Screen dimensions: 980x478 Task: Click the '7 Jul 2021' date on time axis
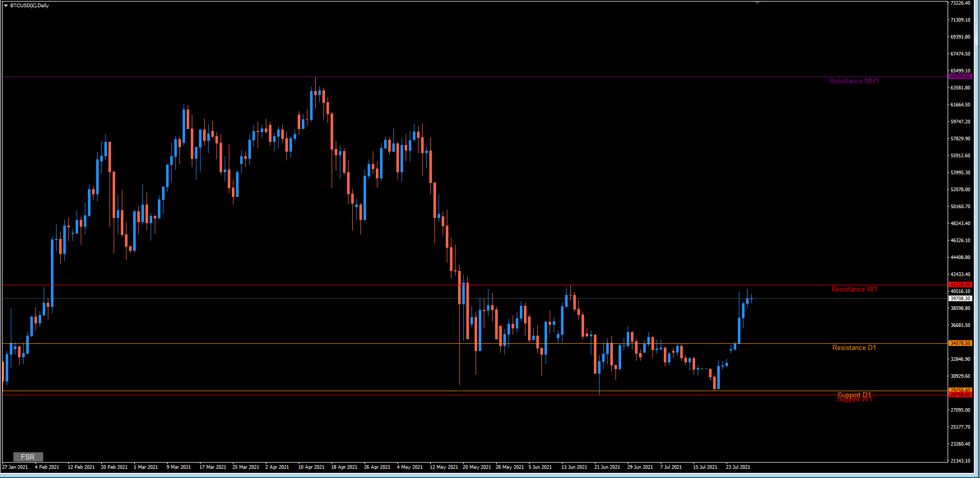coord(671,467)
